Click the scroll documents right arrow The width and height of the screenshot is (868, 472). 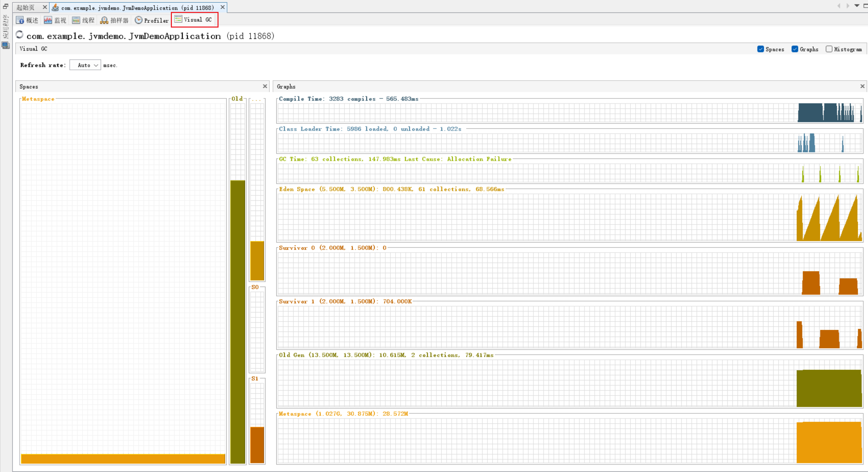848,5
